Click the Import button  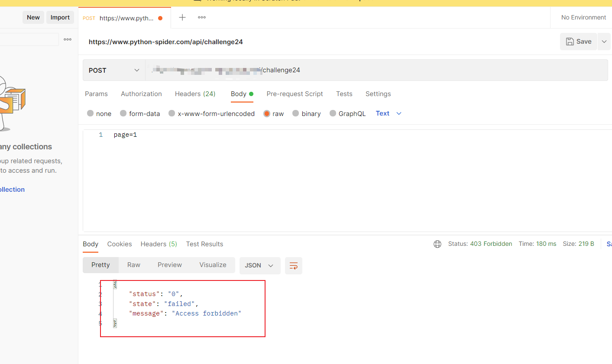coord(60,17)
